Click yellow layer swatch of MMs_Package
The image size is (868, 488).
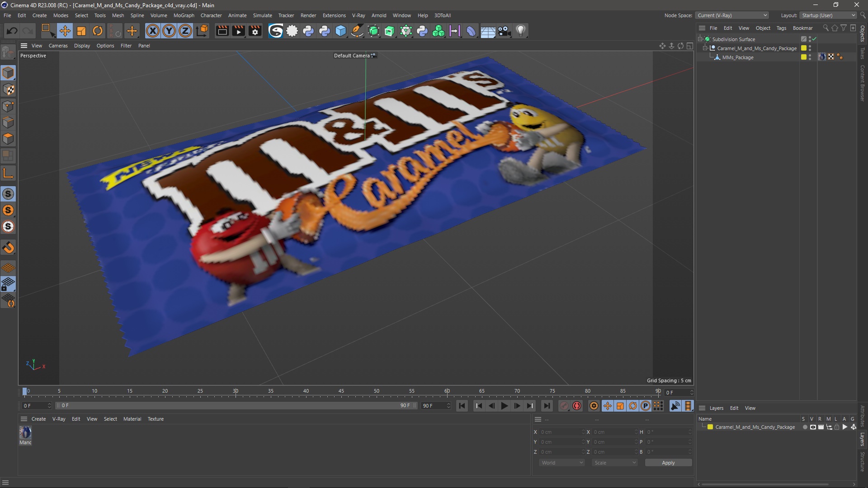coord(804,57)
